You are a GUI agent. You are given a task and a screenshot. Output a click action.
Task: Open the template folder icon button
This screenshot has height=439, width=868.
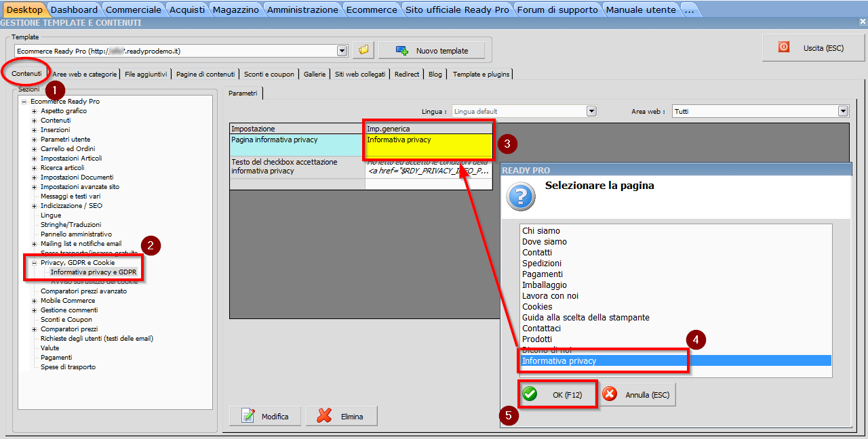364,50
